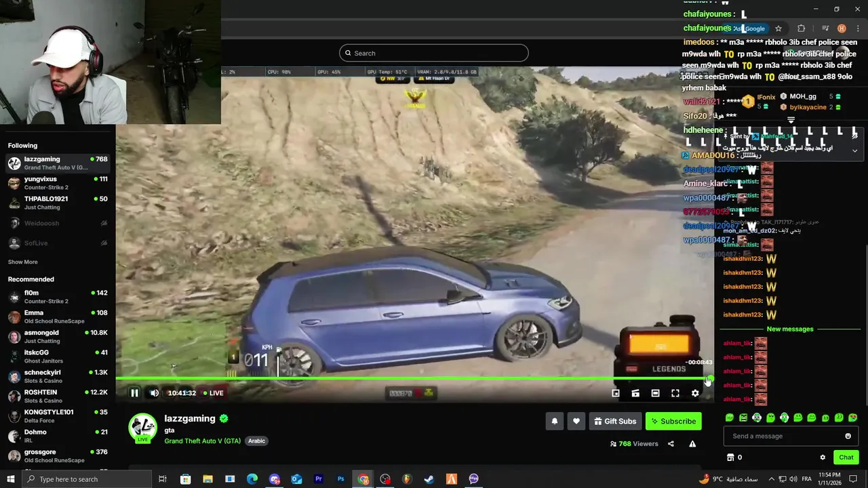Viewport: 868px width, 488px height.
Task: Subscribe to lazzgaming channel
Action: click(673, 422)
